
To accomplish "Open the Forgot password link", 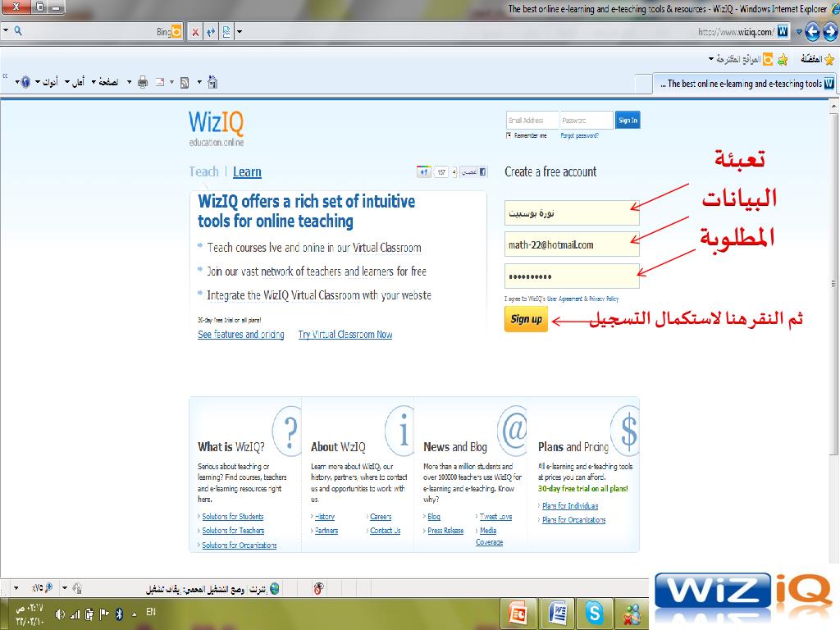I will (x=580, y=135).
